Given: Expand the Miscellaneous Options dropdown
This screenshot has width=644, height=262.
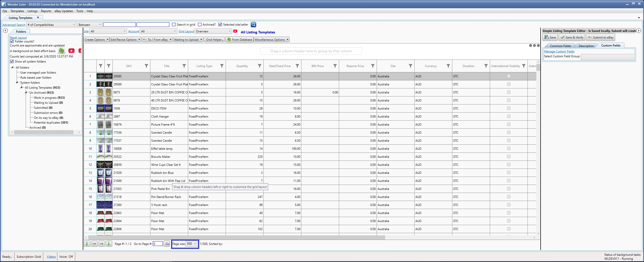Looking at the screenshot, I should pyautogui.click(x=271, y=39).
